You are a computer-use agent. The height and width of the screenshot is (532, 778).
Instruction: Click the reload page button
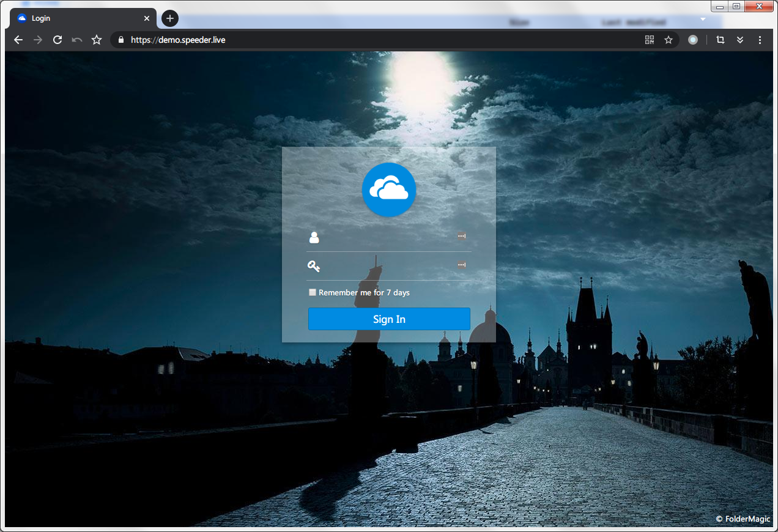57,40
